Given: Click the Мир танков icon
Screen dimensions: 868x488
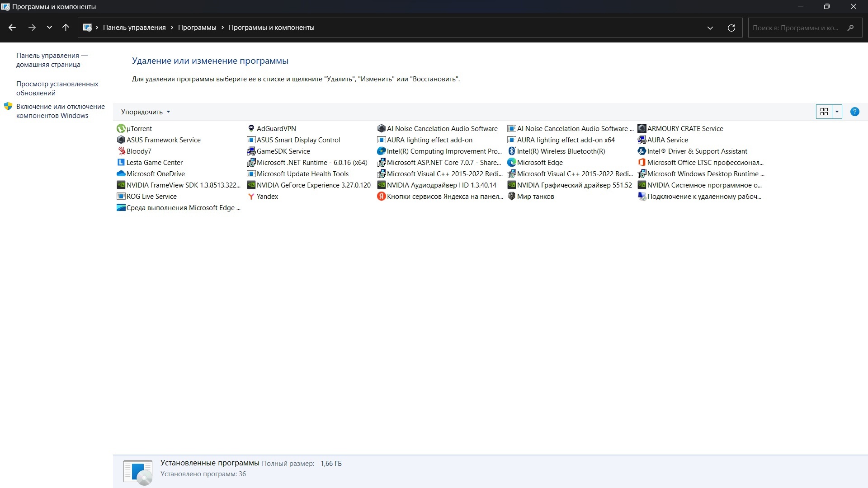Looking at the screenshot, I should (512, 197).
